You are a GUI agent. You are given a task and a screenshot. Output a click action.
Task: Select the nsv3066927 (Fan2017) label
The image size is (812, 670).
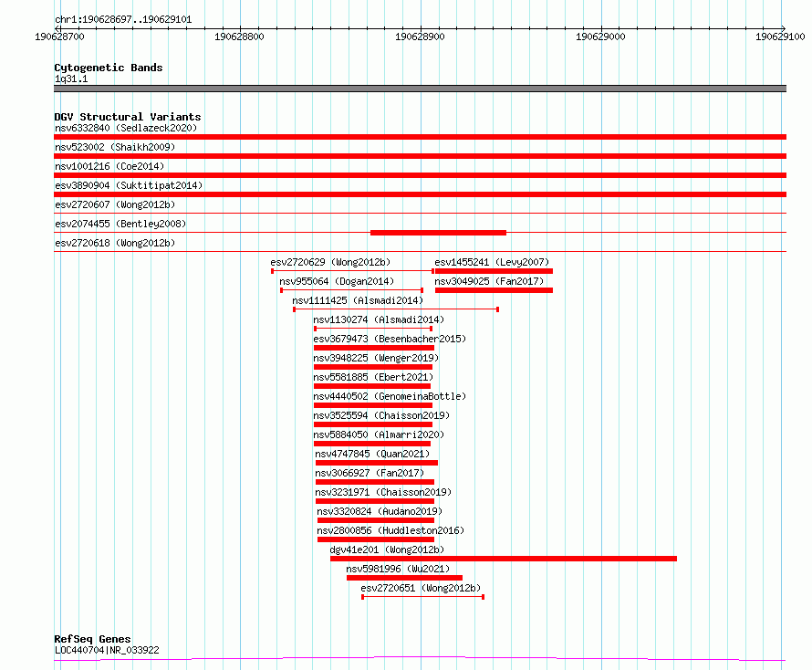[x=370, y=473]
